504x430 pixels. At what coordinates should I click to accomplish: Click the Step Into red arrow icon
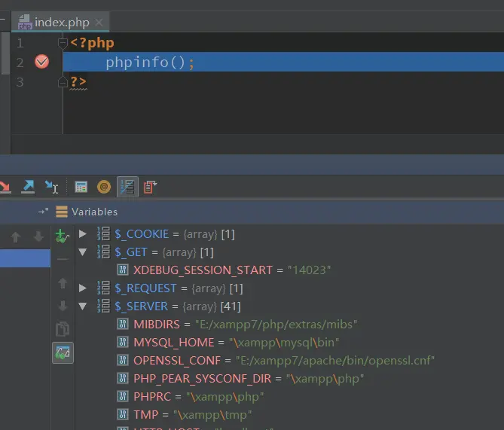pos(5,187)
